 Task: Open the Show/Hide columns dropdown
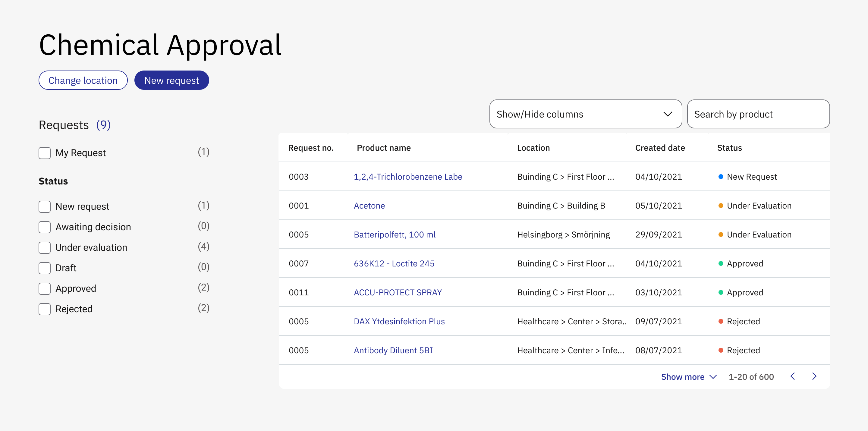pyautogui.click(x=586, y=114)
